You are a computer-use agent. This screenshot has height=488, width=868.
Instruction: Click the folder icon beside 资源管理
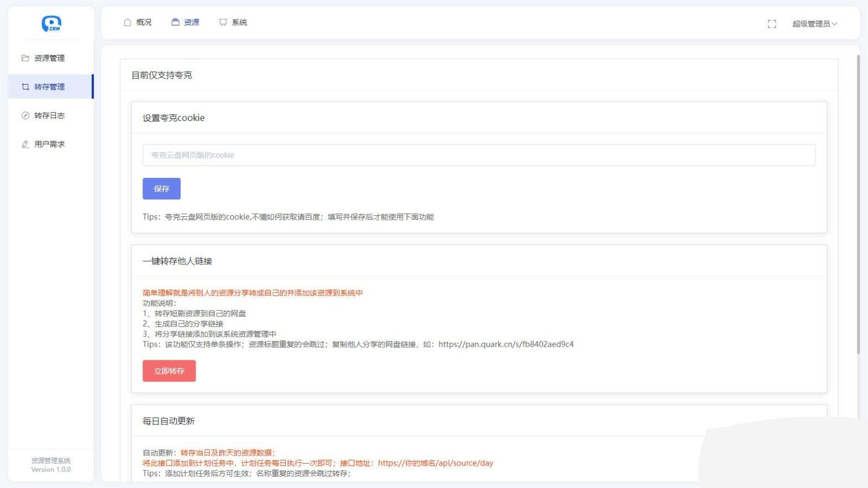(x=25, y=58)
